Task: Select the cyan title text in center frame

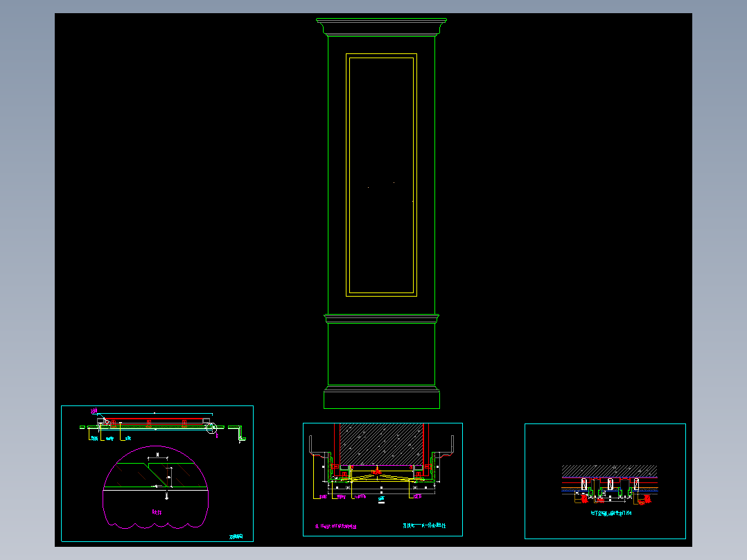Action: (x=424, y=525)
